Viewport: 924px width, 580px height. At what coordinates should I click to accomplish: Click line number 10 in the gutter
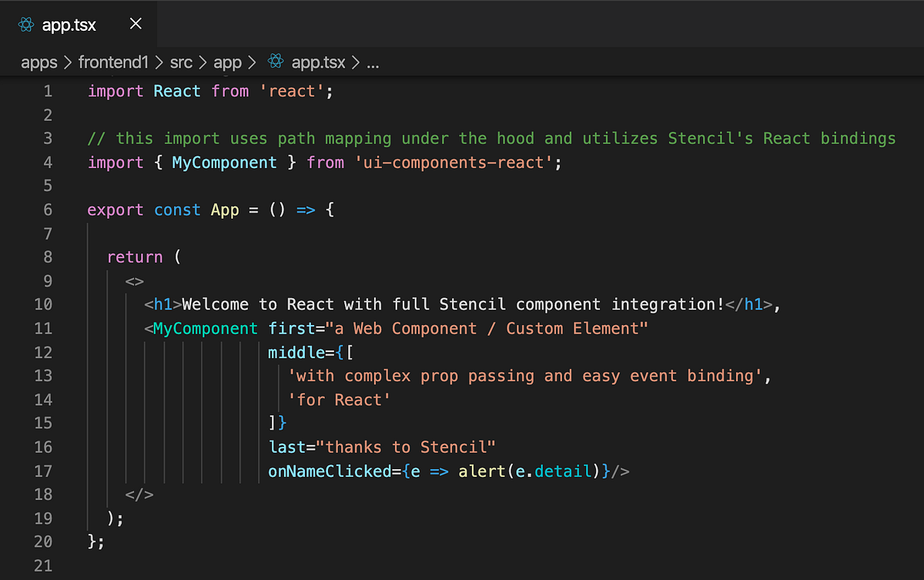[x=43, y=304]
